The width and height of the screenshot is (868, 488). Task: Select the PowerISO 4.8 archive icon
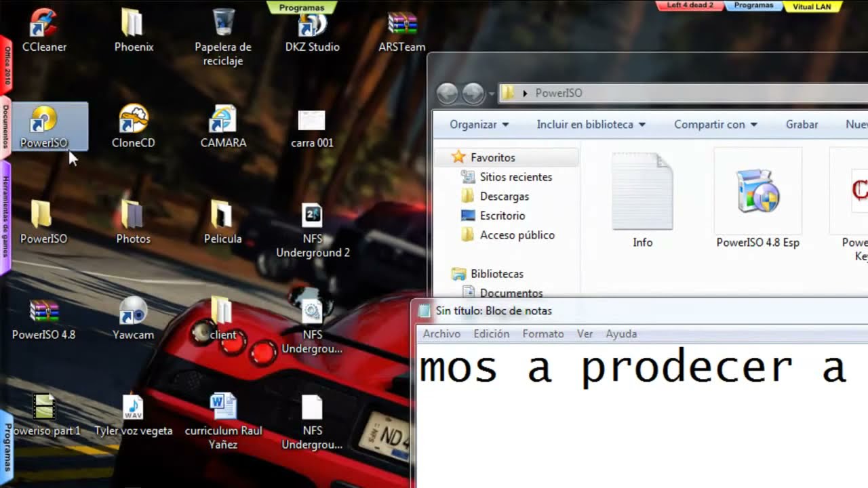44,319
